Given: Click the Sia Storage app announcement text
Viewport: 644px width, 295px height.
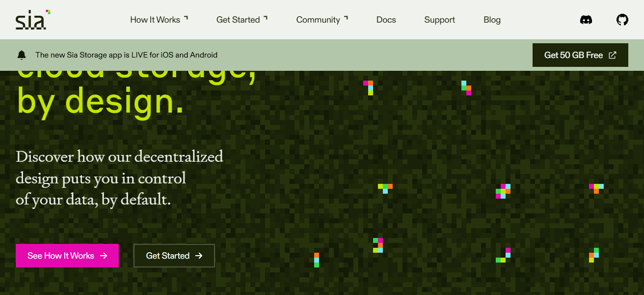Looking at the screenshot, I should pos(126,55).
